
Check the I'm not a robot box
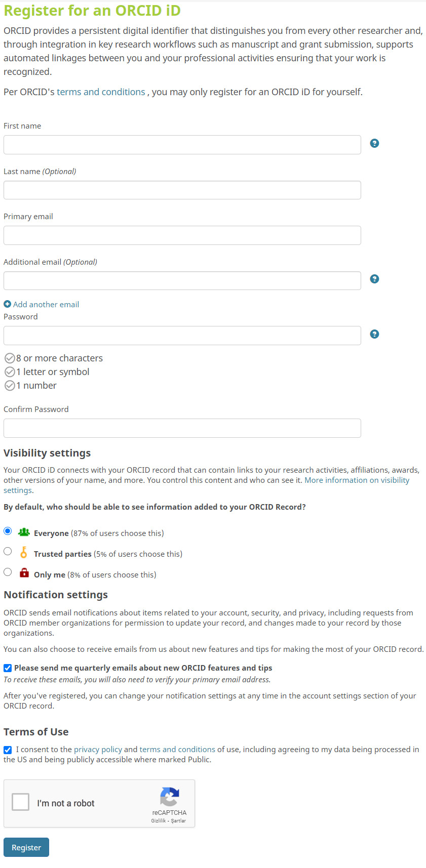pos(20,802)
